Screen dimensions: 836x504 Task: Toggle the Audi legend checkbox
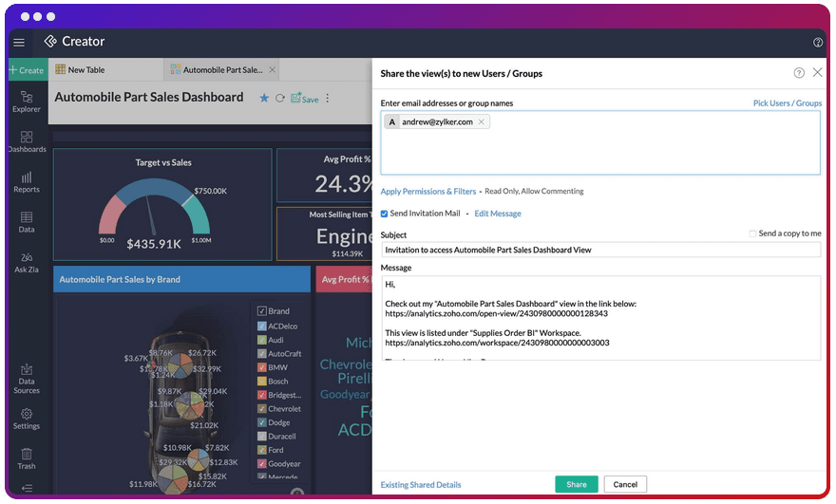tap(262, 340)
